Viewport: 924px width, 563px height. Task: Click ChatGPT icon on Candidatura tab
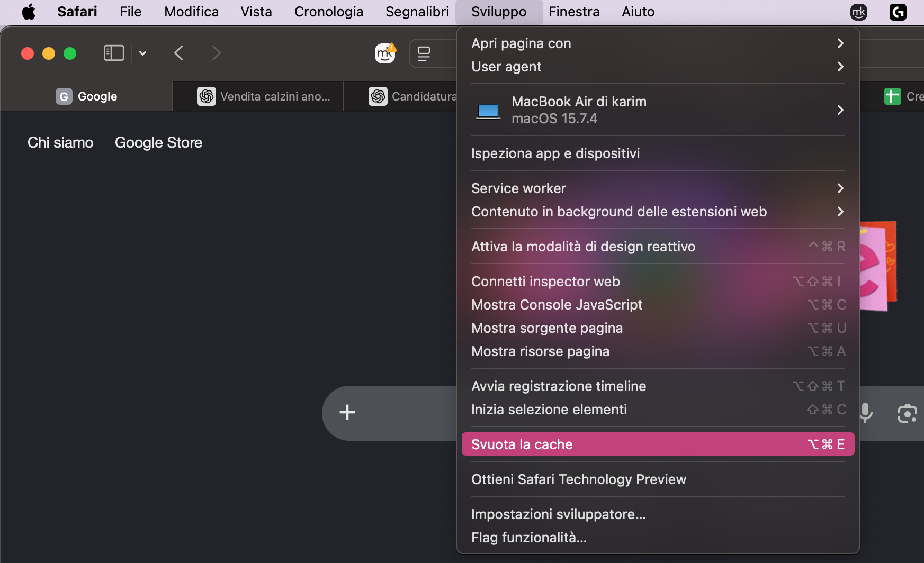coord(378,96)
